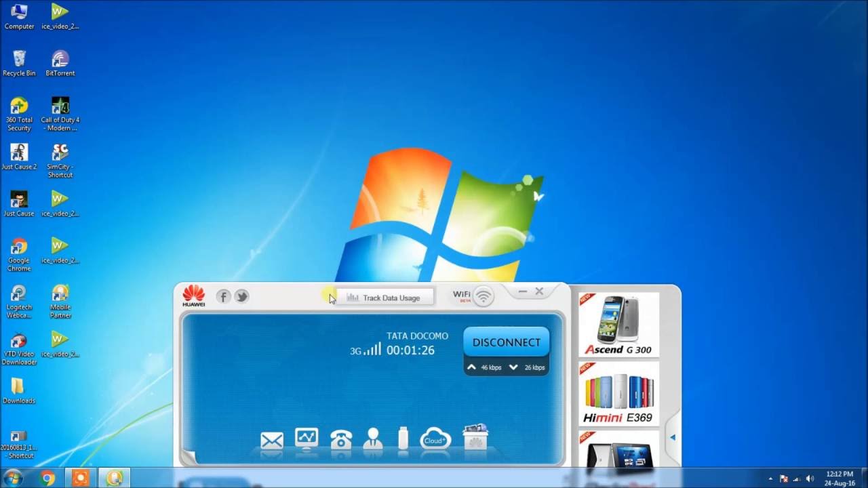This screenshot has height=488, width=868.
Task: Select the BitTorrent desktop icon
Action: click(x=60, y=63)
